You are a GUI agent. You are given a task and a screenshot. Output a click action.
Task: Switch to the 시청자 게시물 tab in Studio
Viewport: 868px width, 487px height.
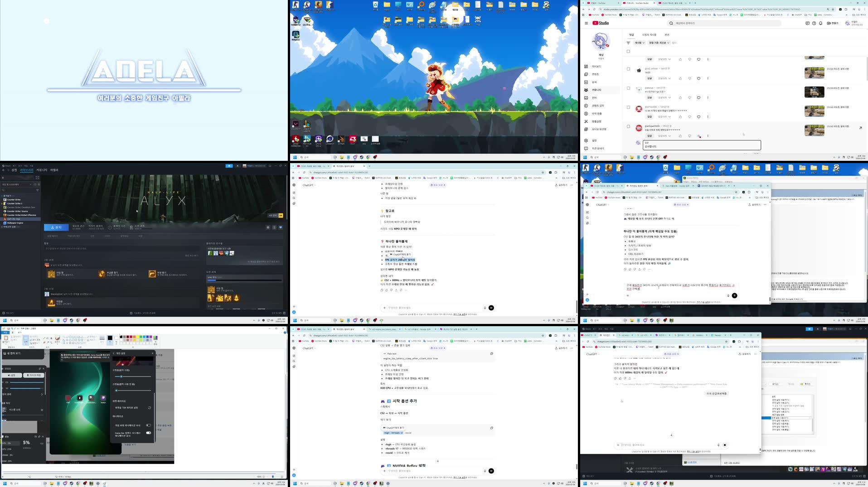click(650, 34)
